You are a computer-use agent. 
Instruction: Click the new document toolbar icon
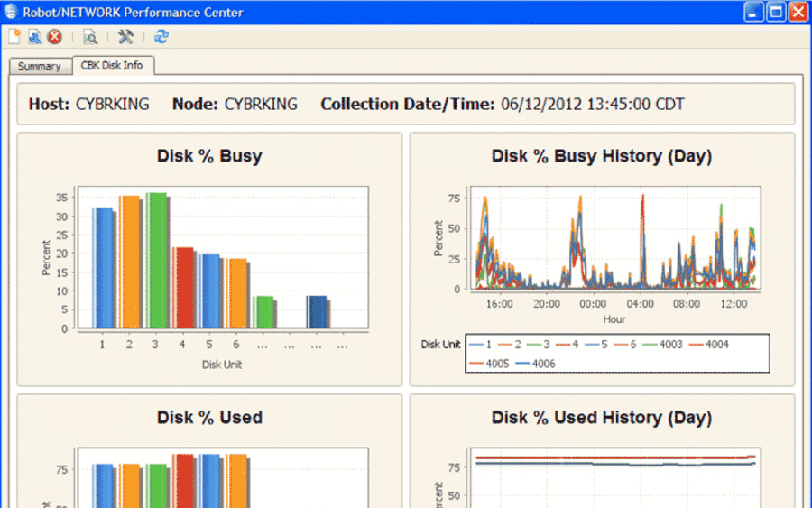point(14,37)
